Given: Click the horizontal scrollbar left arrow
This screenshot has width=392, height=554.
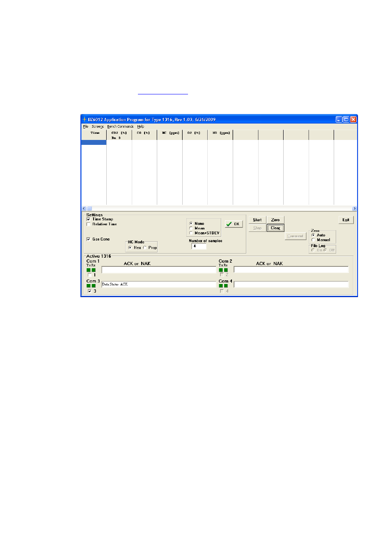Looking at the screenshot, I should tap(84, 208).
